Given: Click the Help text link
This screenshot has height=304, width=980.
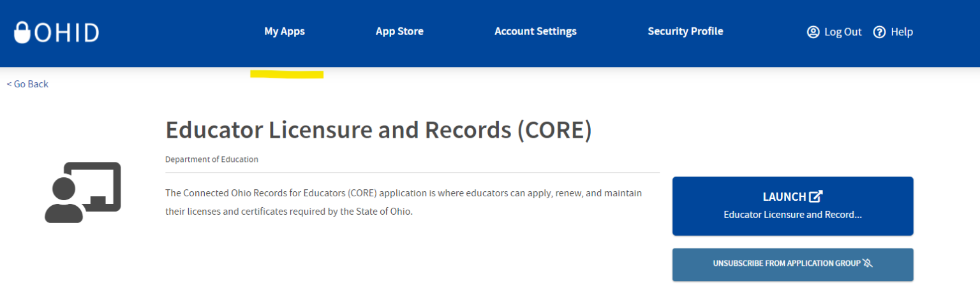Looking at the screenshot, I should (902, 32).
